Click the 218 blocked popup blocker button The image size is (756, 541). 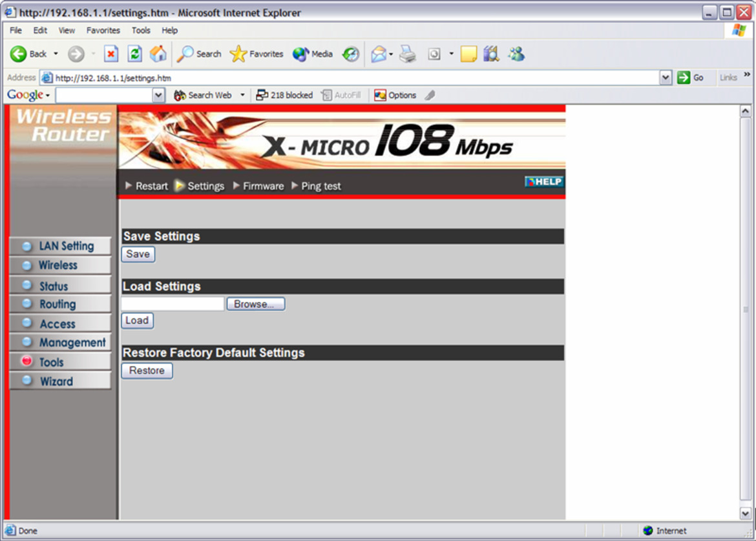click(x=284, y=96)
